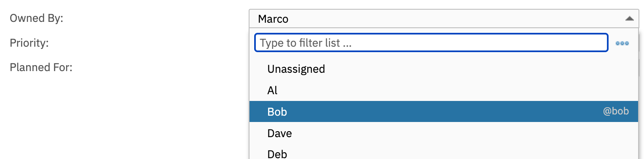Choose Al as the owner

pos(272,90)
